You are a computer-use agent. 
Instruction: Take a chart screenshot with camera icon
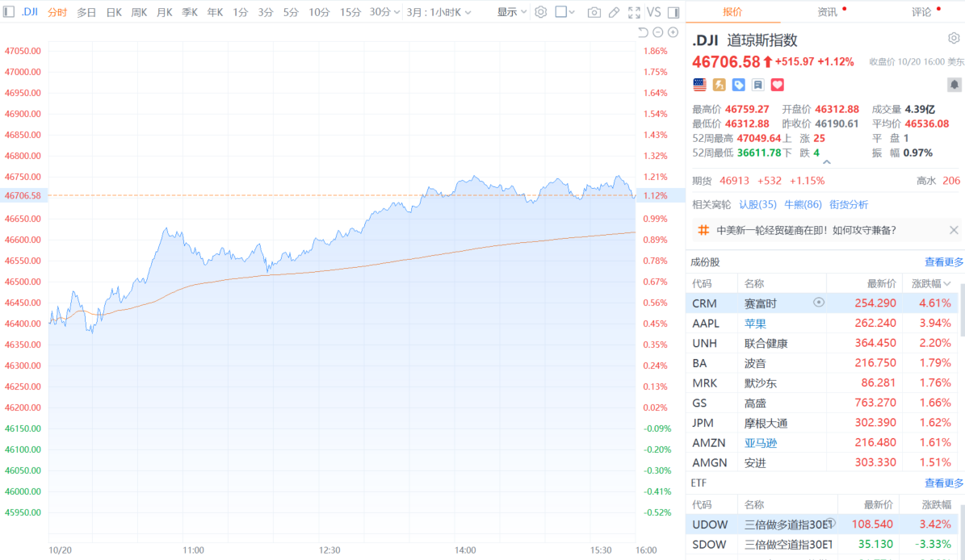click(594, 12)
